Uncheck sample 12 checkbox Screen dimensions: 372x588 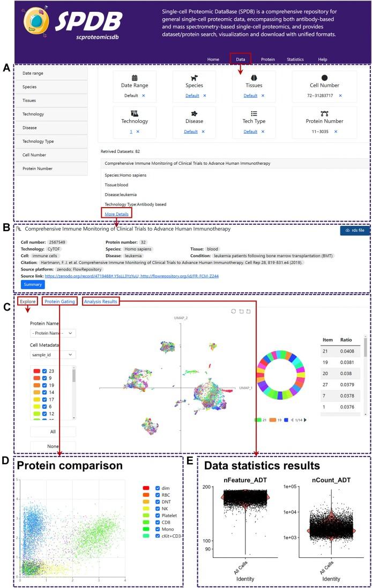tap(44, 414)
